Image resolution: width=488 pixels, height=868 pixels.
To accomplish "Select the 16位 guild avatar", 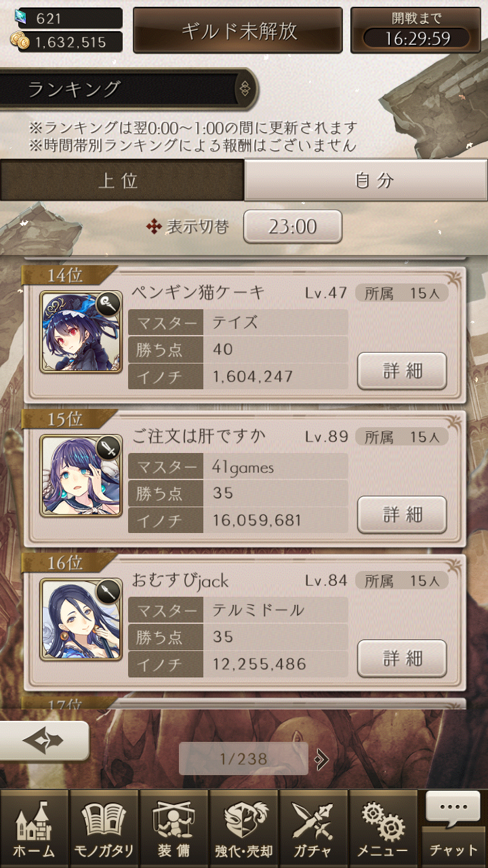I will click(x=81, y=620).
